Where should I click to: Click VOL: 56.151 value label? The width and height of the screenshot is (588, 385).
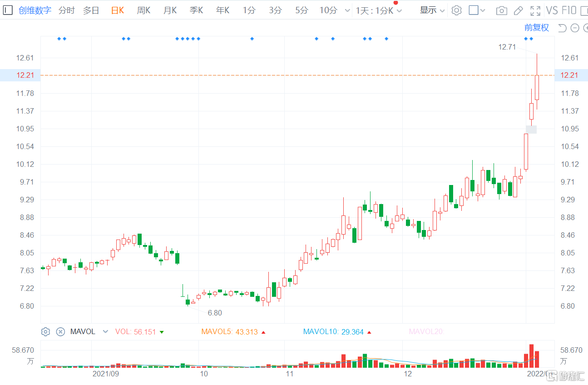[136, 332]
